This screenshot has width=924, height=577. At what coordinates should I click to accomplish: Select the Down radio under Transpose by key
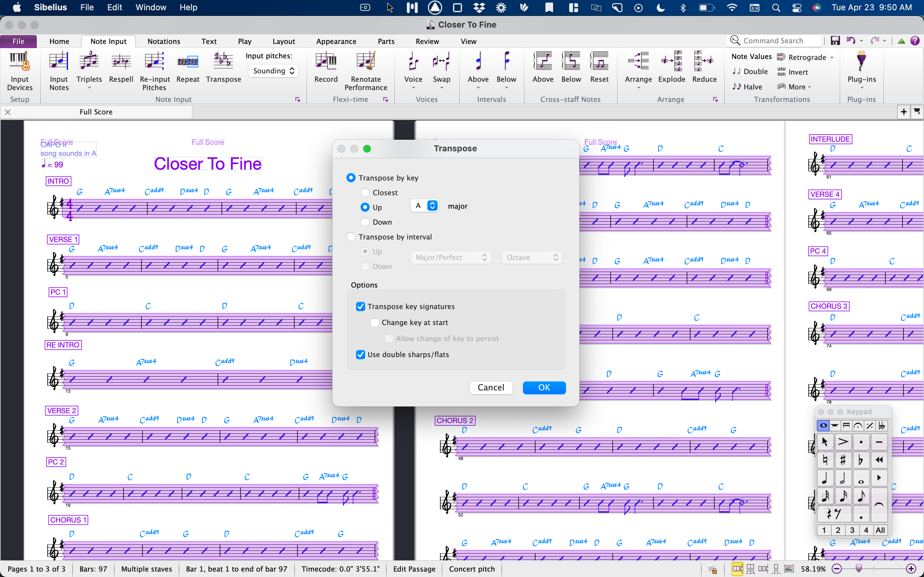[365, 222]
